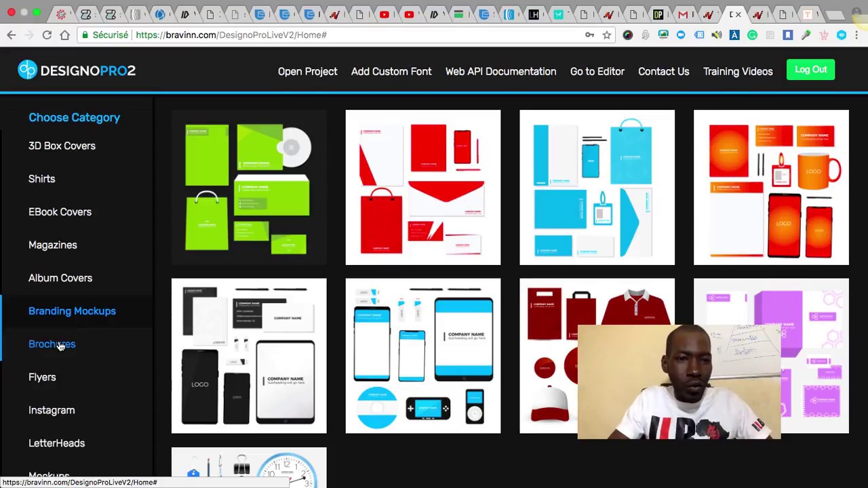Click the speaker volume extension icon
Viewport: 868px width, 488px height.
tap(717, 35)
